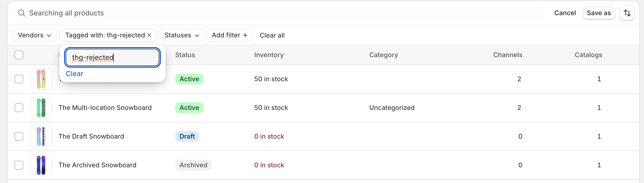Open the sort options arrows icon
644x183 pixels.
coord(627,13)
